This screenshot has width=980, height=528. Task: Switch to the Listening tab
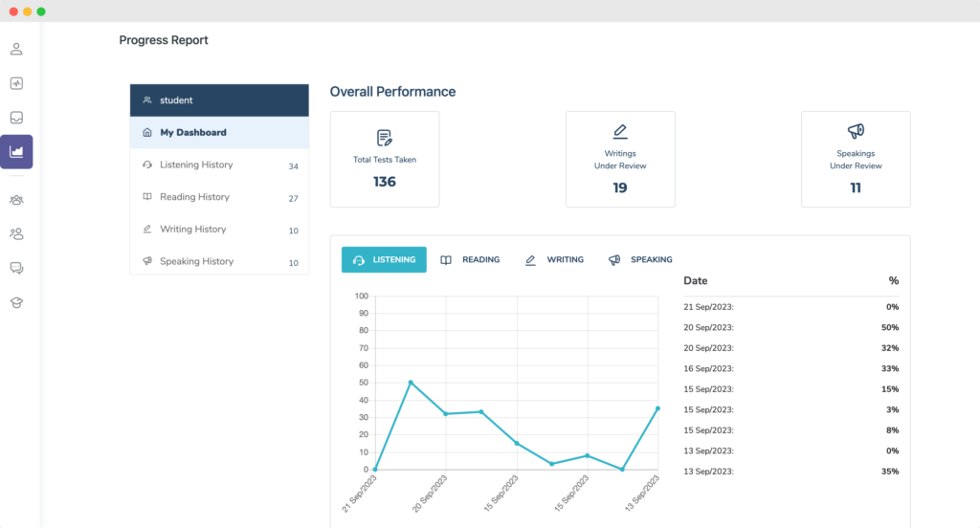tap(384, 259)
